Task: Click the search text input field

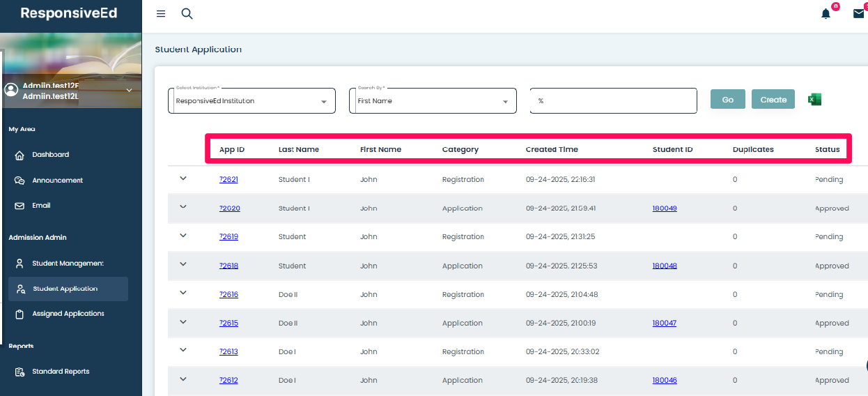Action: pos(613,101)
